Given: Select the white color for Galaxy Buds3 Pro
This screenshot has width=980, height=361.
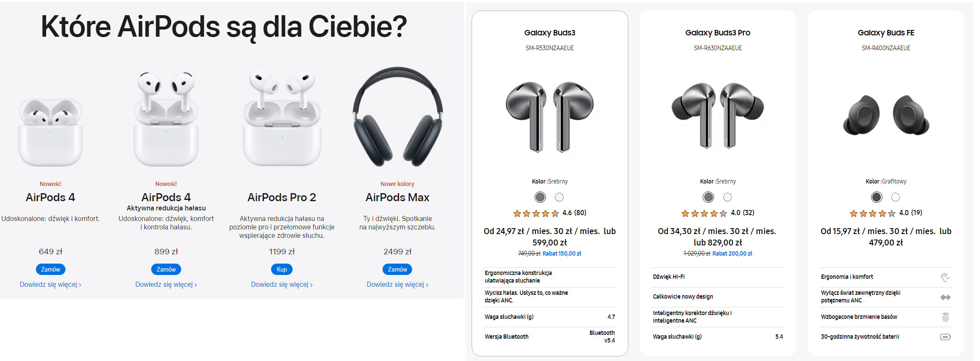Looking at the screenshot, I should 728,197.
